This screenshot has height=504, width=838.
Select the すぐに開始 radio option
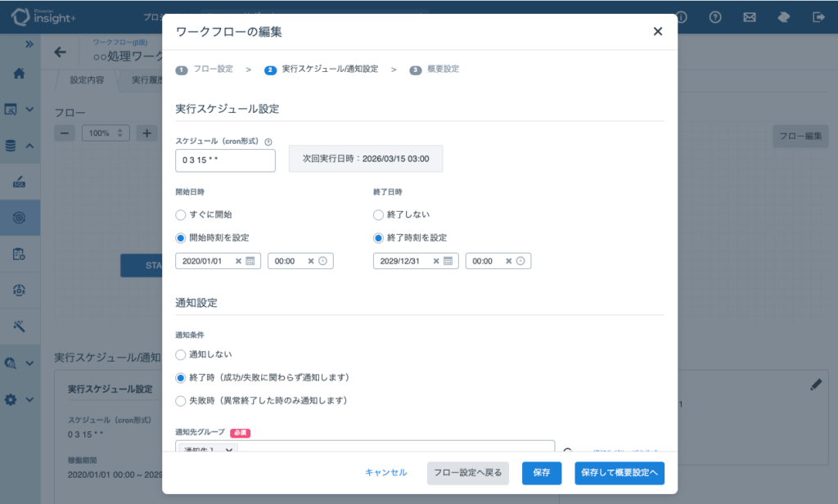[x=181, y=214]
